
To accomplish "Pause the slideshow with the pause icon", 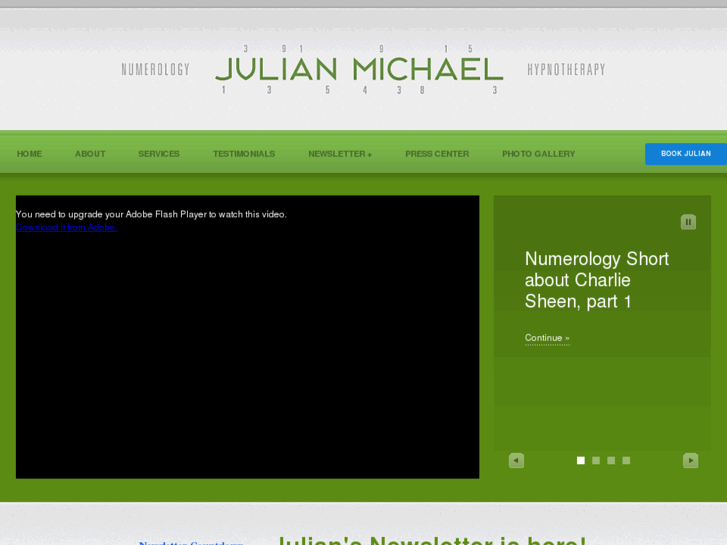I will click(688, 222).
